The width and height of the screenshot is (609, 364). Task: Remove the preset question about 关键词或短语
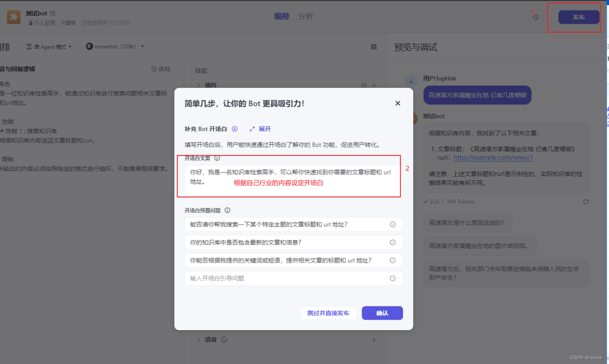(393, 260)
